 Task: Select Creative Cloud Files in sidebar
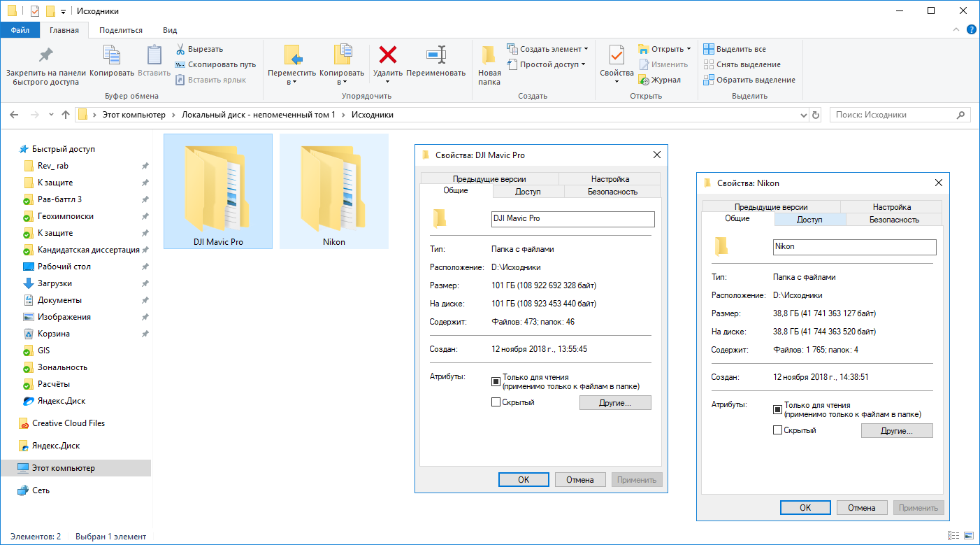coord(69,423)
